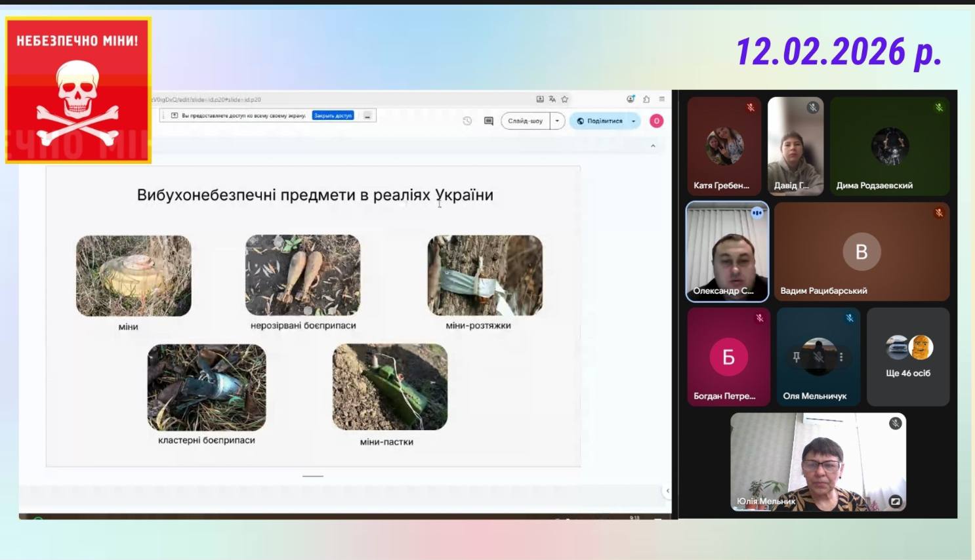Mute Оля Мельничук's microphone from tile overlay
Viewport: 975px width, 560px height.
pyautogui.click(x=819, y=357)
